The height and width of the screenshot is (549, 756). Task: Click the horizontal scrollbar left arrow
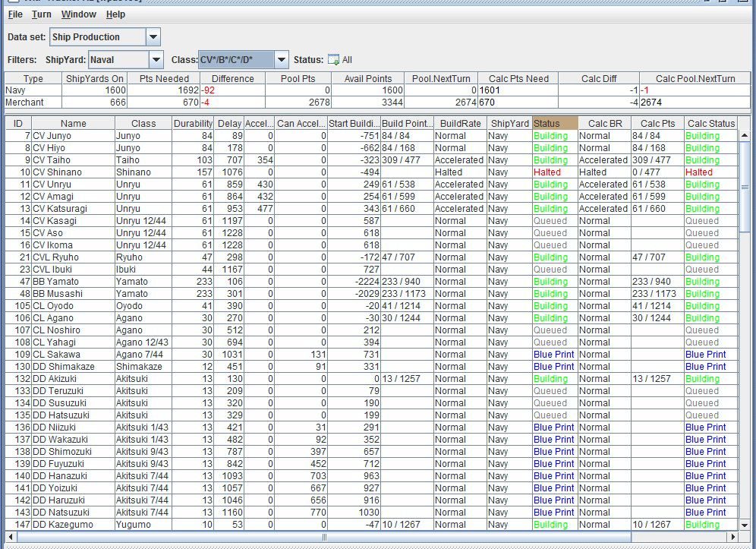point(11,536)
